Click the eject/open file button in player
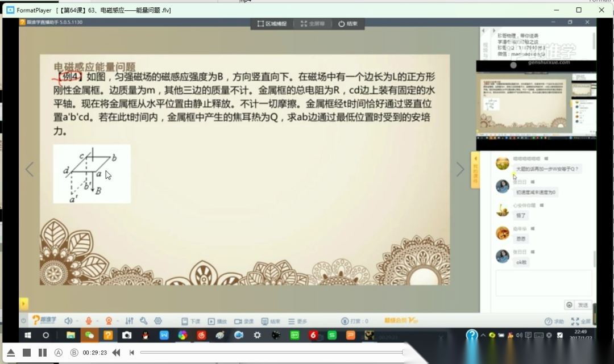Screen dimensions: 614x364 point(10,353)
